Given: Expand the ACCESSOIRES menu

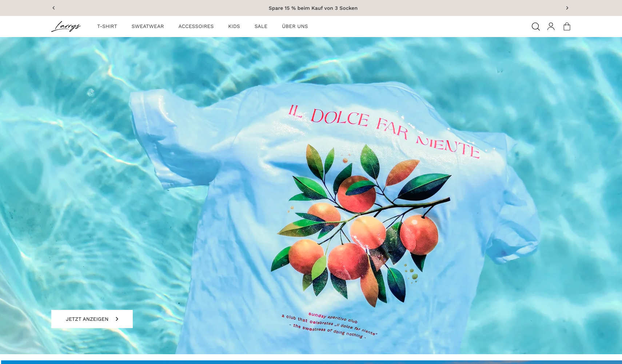Looking at the screenshot, I should [x=196, y=27].
